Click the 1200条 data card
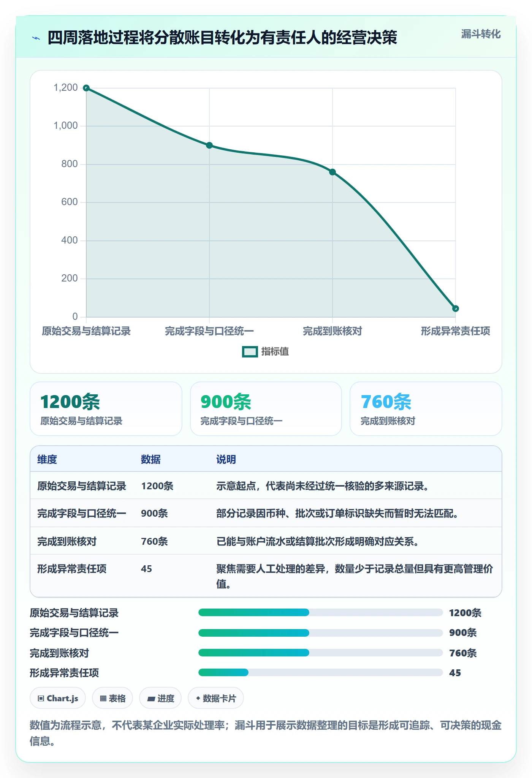532x778 pixels. coord(106,409)
